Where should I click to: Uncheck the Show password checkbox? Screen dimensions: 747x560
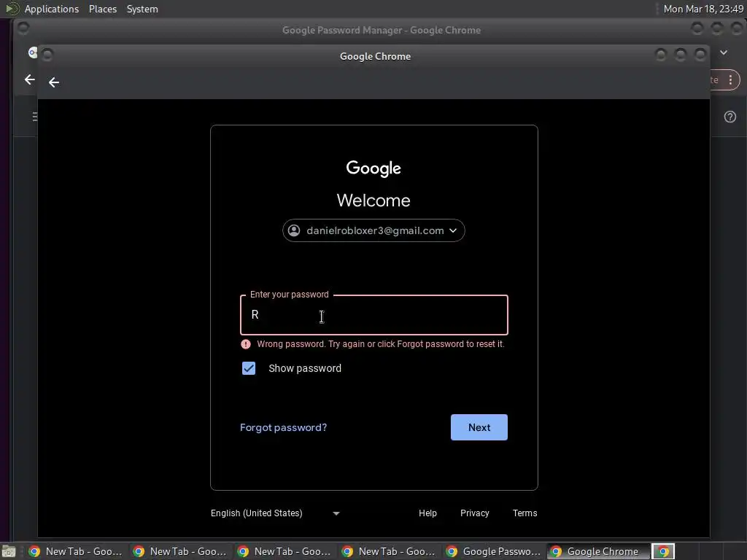(249, 368)
